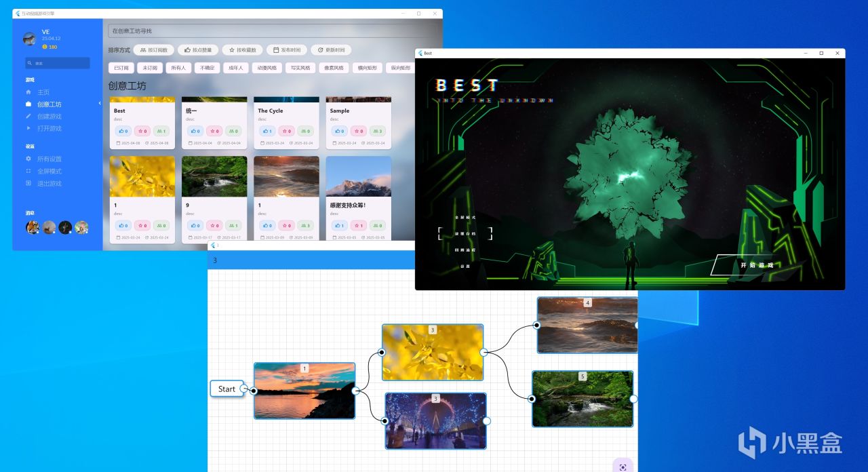Select ocean waves node 4 in flow editor
Viewport: 868px width, 472px height.
[x=587, y=325]
